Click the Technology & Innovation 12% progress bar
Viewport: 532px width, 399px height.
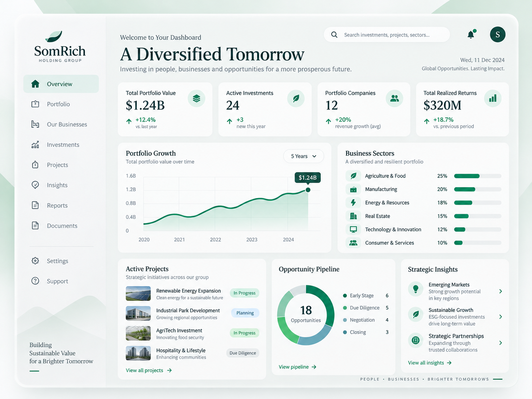pyautogui.click(x=478, y=230)
